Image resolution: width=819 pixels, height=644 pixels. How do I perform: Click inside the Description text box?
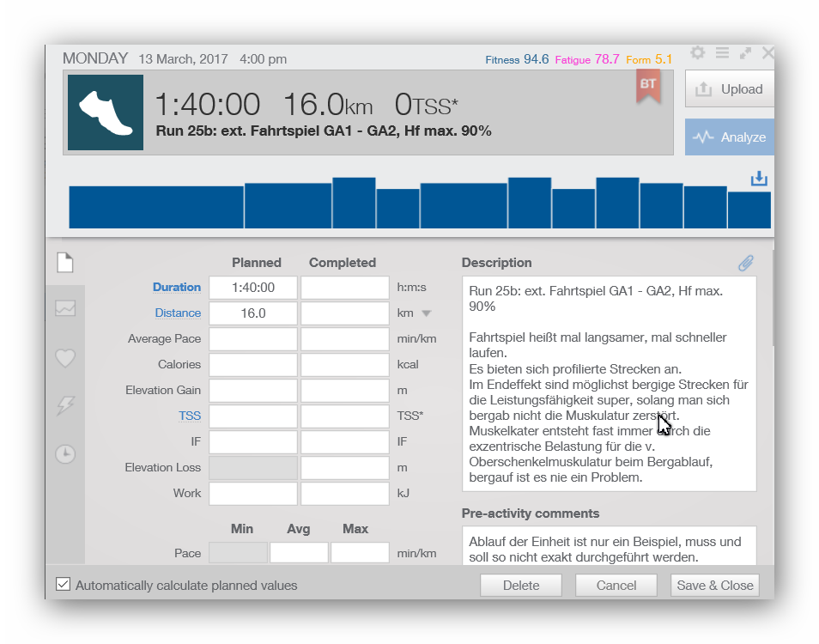tap(609, 384)
